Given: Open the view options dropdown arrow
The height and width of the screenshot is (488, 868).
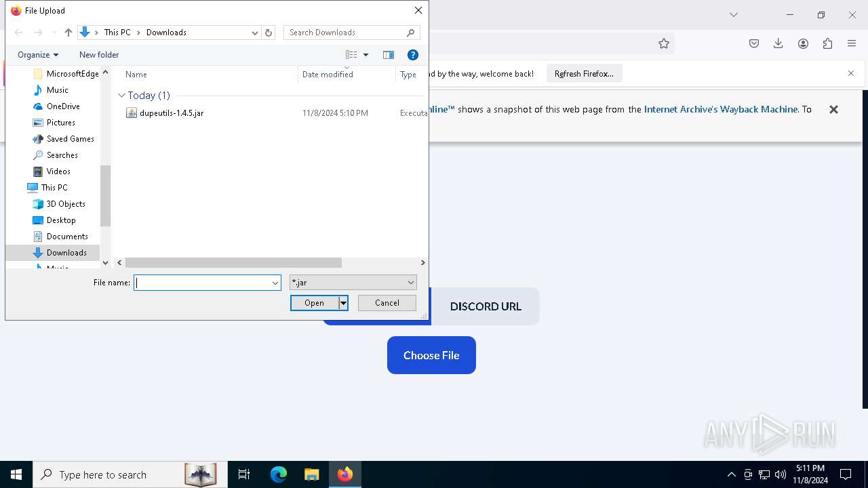Looking at the screenshot, I should (x=366, y=55).
